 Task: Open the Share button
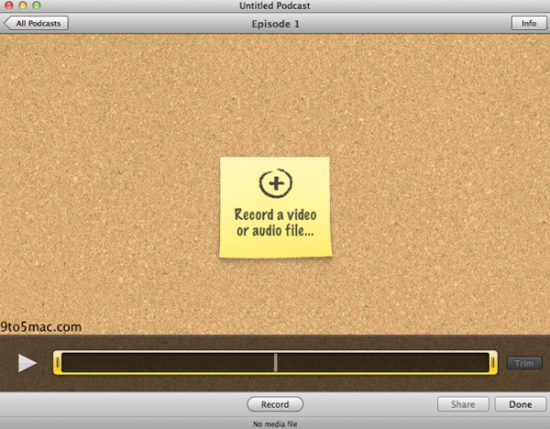tap(463, 404)
